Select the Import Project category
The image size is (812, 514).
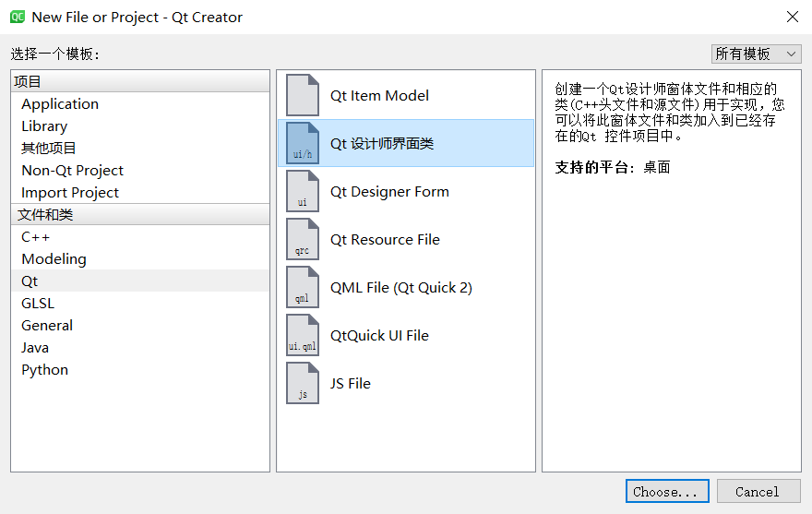click(140, 192)
